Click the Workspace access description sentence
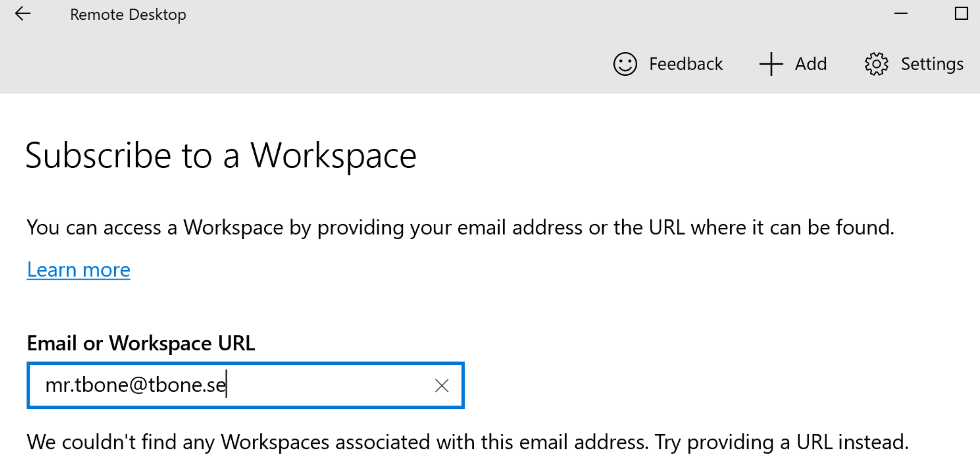Screen dimensions: 980x463 pos(460,227)
